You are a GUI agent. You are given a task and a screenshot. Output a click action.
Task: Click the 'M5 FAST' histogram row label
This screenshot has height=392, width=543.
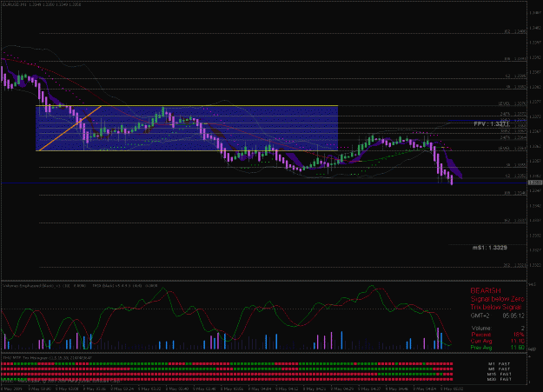point(499,369)
